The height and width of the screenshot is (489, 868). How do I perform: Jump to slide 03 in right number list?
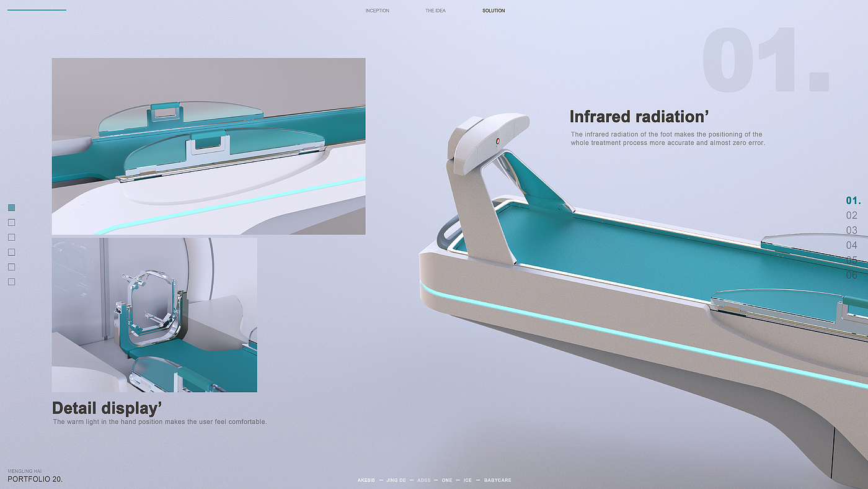(852, 230)
